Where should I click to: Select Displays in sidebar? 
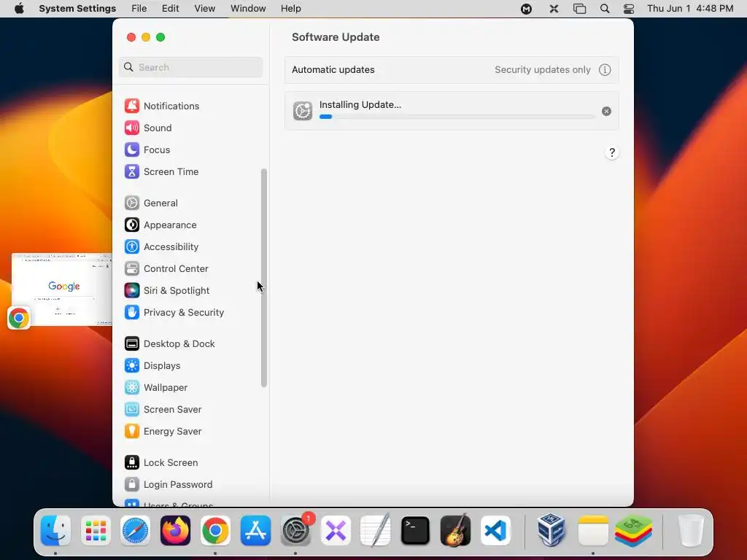tap(152, 366)
